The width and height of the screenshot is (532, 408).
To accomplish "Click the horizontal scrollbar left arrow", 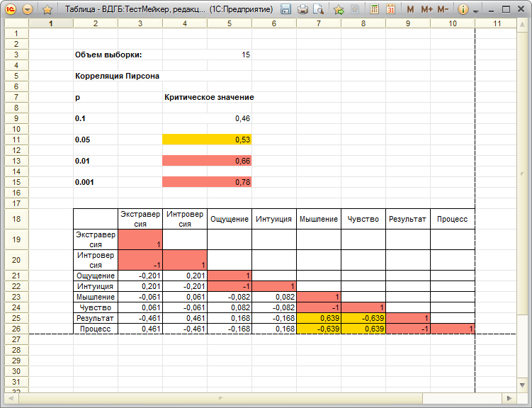I will tap(11, 398).
